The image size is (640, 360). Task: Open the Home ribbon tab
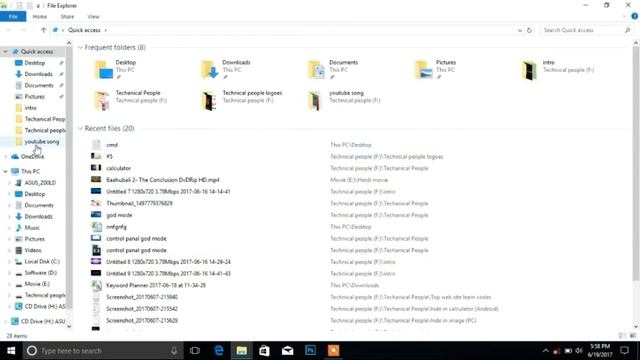(40, 16)
